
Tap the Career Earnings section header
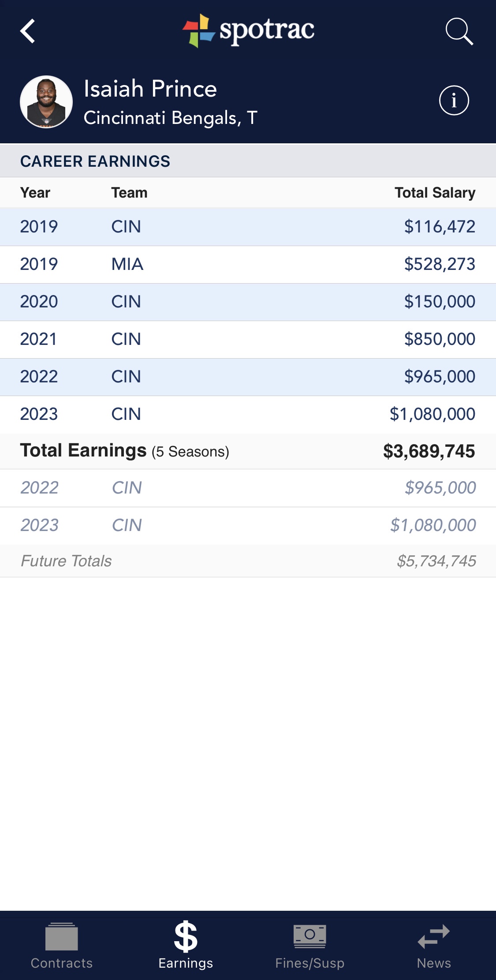[x=95, y=161]
